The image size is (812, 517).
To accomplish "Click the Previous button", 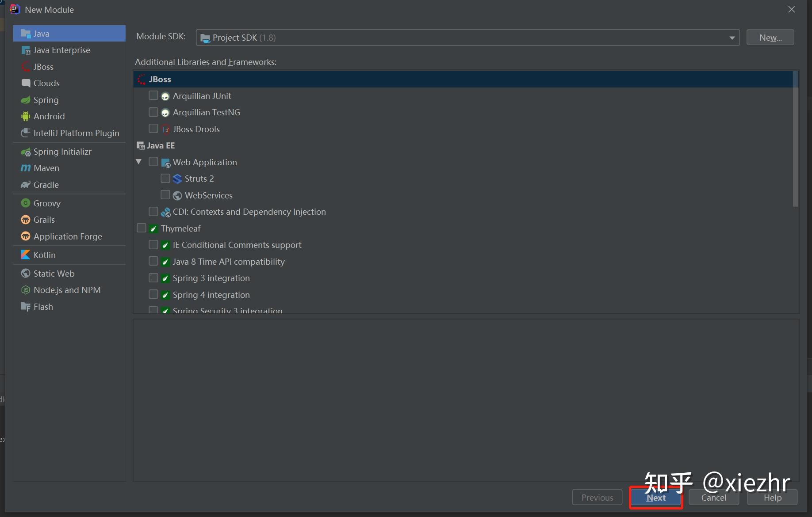I will (597, 497).
